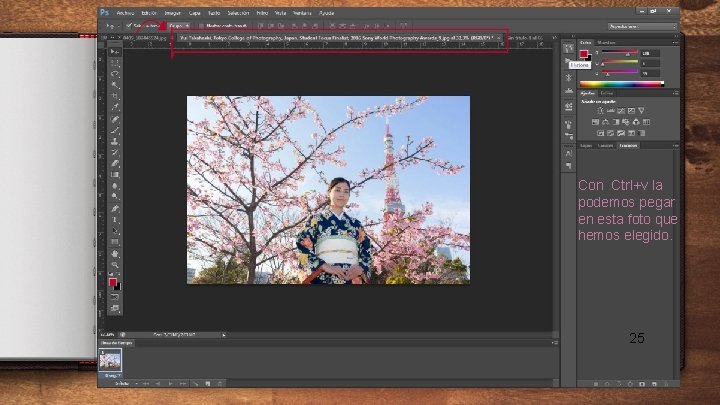Click the foreground color in Color panel
The height and width of the screenshot is (405, 720).
(583, 54)
